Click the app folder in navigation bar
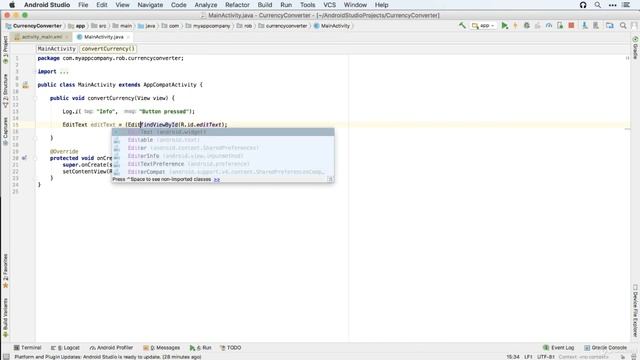The width and height of the screenshot is (640, 360). click(x=77, y=26)
